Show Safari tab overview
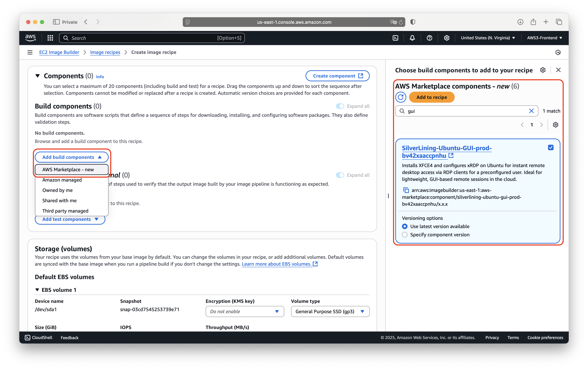Image resolution: width=588 pixels, height=369 pixels. (x=559, y=22)
